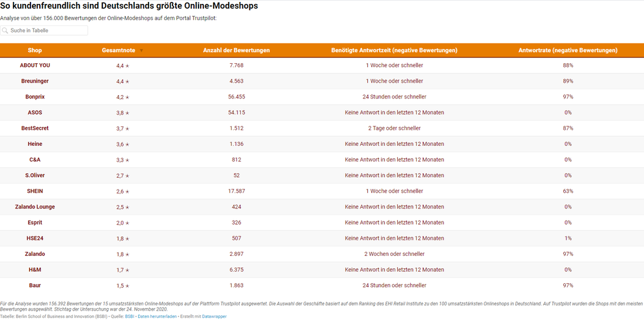The height and width of the screenshot is (325, 644).
Task: Click Zalando's '2 Wochen oder schneller' cell
Action: (x=395, y=254)
